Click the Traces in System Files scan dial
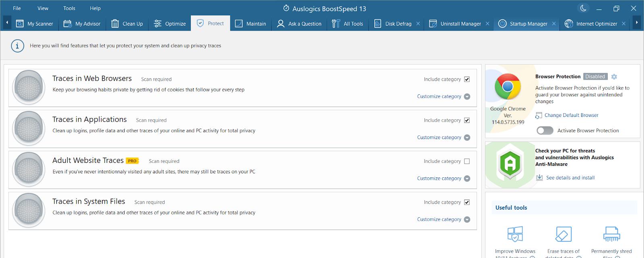Screen dimensions: 644x258 coord(29,210)
